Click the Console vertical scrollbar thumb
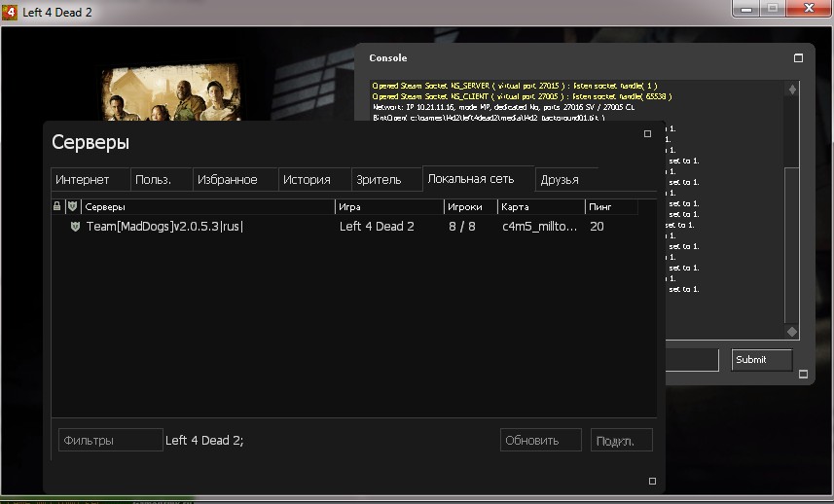This screenshot has width=834, height=504. [792, 244]
